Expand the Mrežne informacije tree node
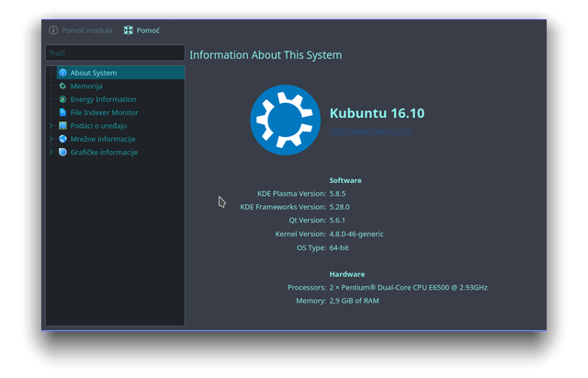 pyautogui.click(x=51, y=139)
